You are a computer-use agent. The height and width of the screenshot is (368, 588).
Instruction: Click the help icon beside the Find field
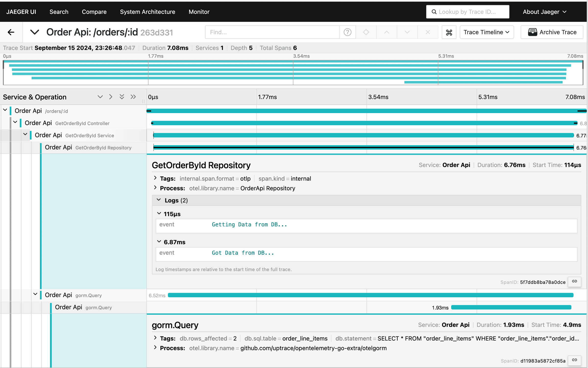[x=347, y=32]
